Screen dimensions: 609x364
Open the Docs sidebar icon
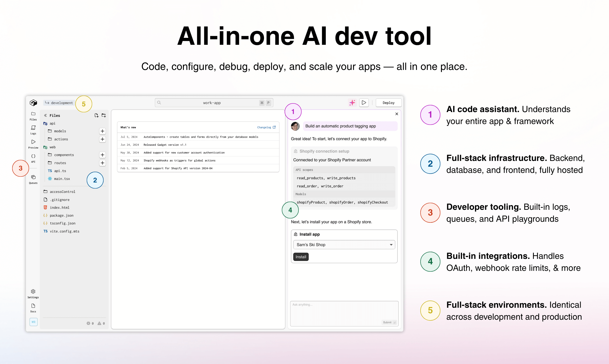(33, 307)
